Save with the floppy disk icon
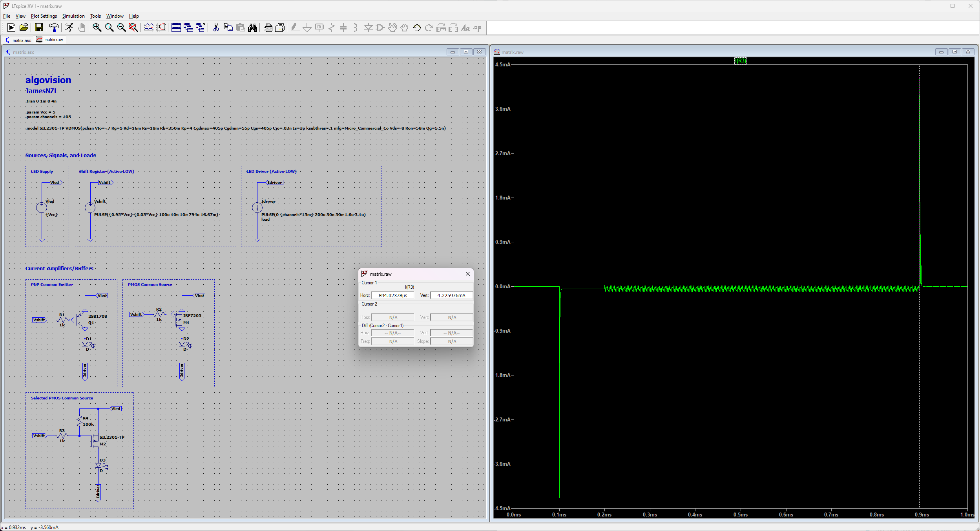Image resolution: width=980 pixels, height=531 pixels. pos(38,27)
